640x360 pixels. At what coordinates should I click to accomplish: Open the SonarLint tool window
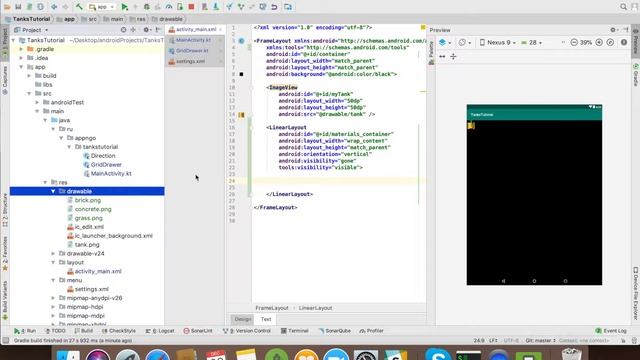pos(198,331)
